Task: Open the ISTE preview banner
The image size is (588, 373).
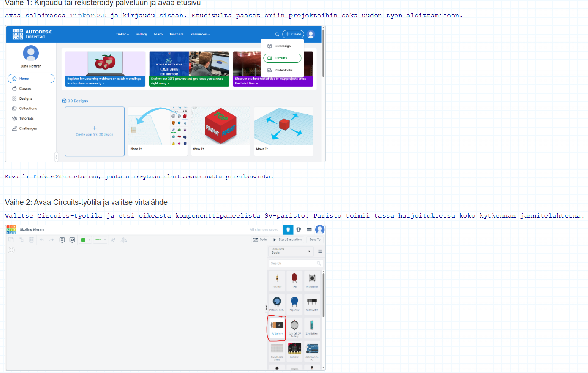Action: click(189, 69)
